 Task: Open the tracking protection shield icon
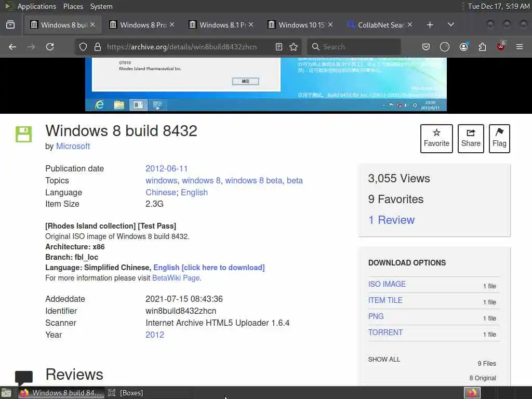83,47
